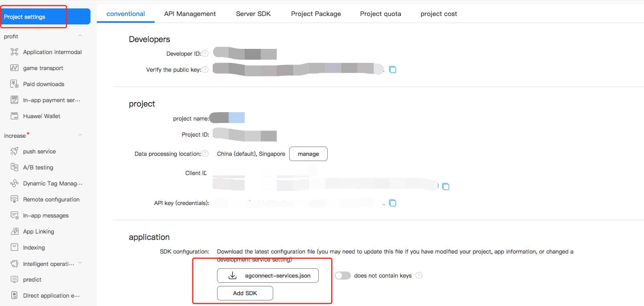644x306 pixels.
Task: Click China (default), Singapore location text
Action: coord(251,154)
